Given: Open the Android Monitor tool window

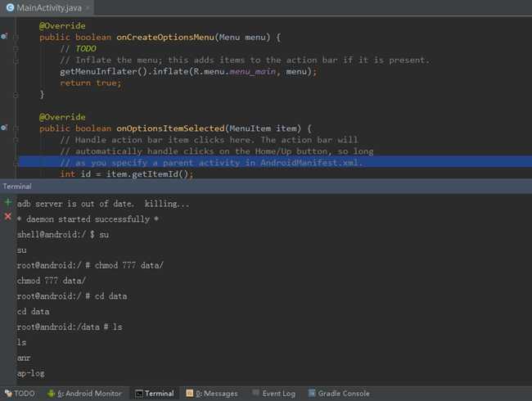Looking at the screenshot, I should (85, 394).
